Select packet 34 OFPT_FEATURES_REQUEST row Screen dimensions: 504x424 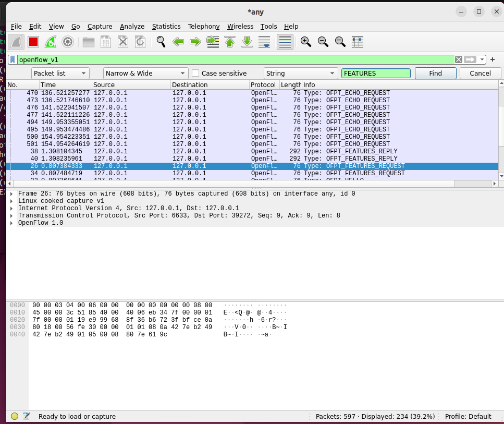[252, 173]
